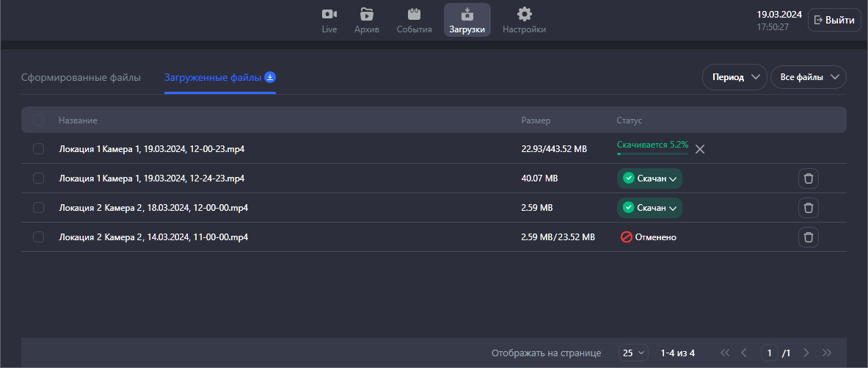The image size is (868, 368).
Task: Delete the 12-24-23.mp4 file using trash icon
Action: (x=808, y=178)
